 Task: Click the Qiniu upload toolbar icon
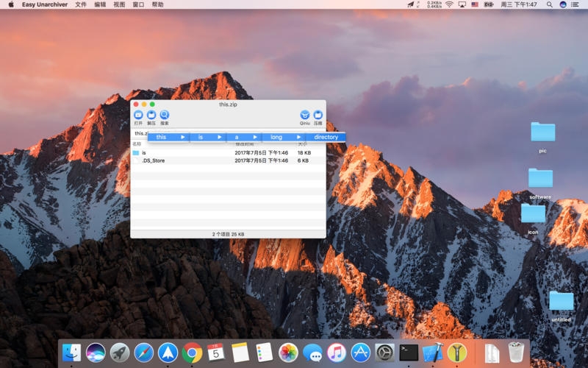click(x=304, y=116)
